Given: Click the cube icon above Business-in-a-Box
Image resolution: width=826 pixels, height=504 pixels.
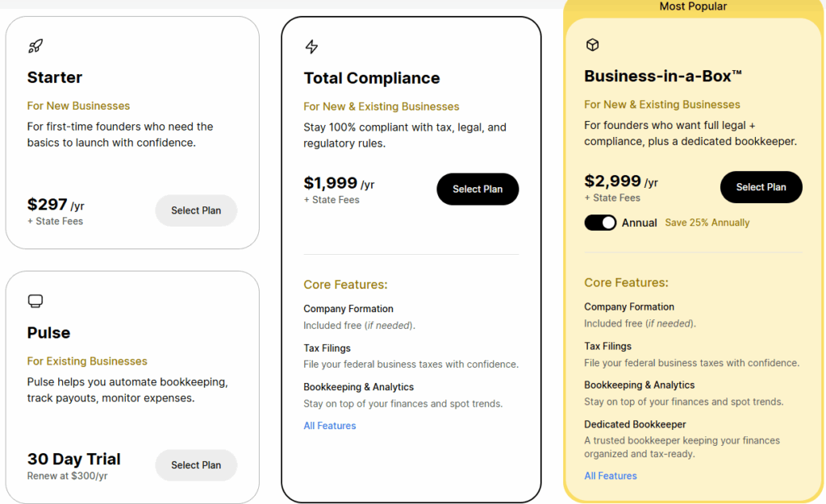Looking at the screenshot, I should [592, 45].
